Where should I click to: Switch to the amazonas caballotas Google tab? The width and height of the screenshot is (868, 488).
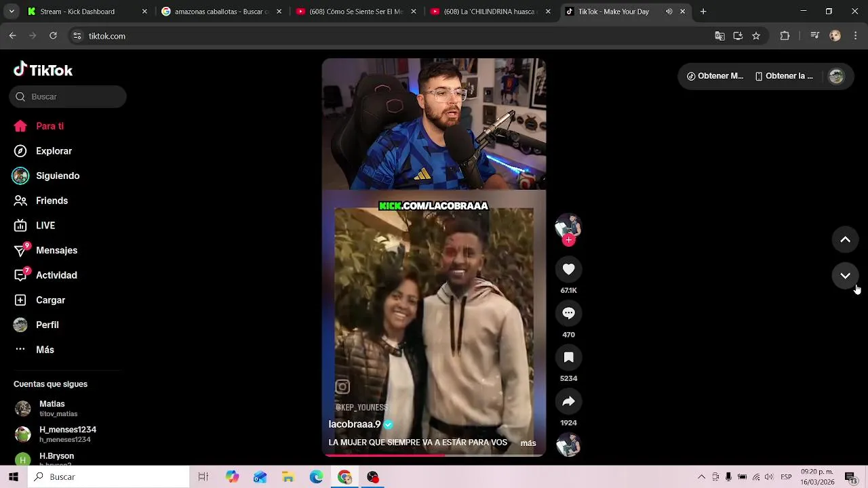[221, 12]
